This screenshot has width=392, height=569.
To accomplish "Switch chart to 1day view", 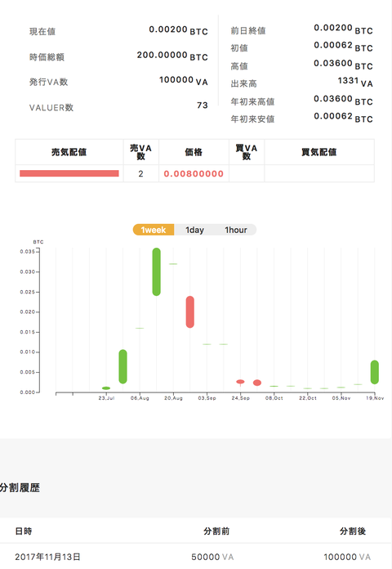I will pyautogui.click(x=194, y=230).
